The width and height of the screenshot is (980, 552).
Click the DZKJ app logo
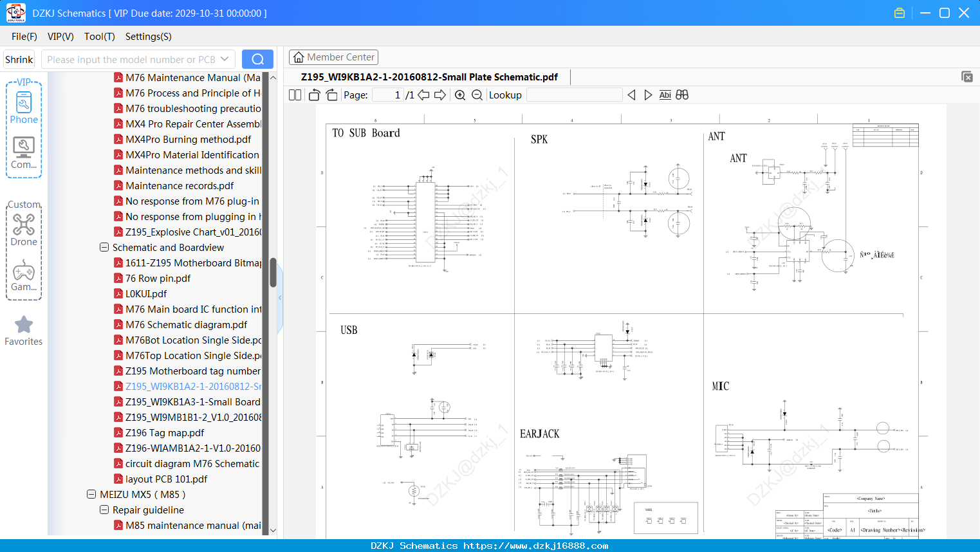15,13
